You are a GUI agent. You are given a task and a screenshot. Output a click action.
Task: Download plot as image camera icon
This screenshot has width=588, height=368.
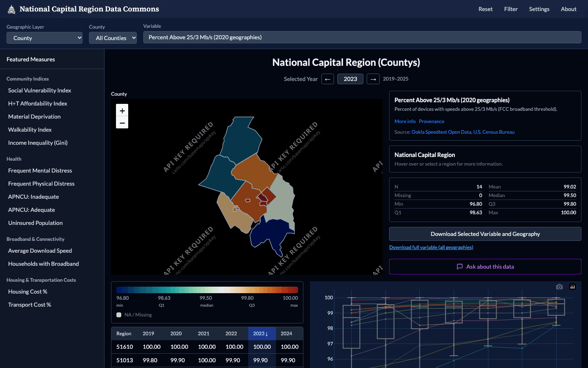(x=559, y=287)
